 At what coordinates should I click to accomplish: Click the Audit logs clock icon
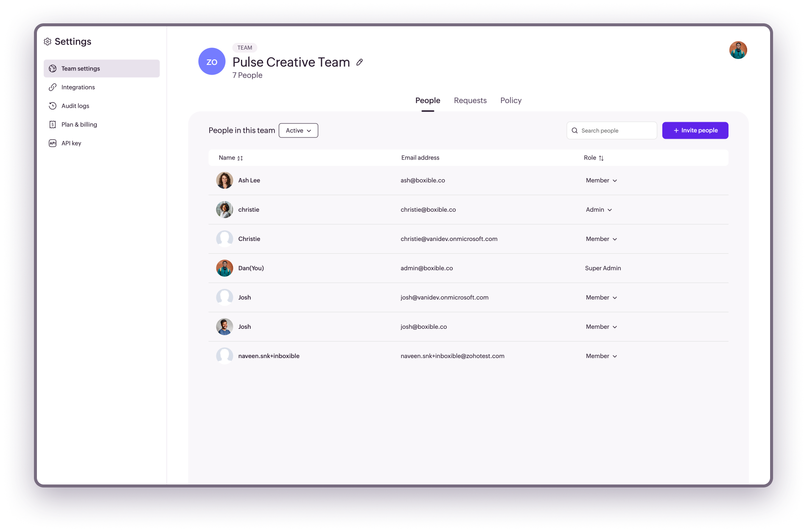coord(53,106)
